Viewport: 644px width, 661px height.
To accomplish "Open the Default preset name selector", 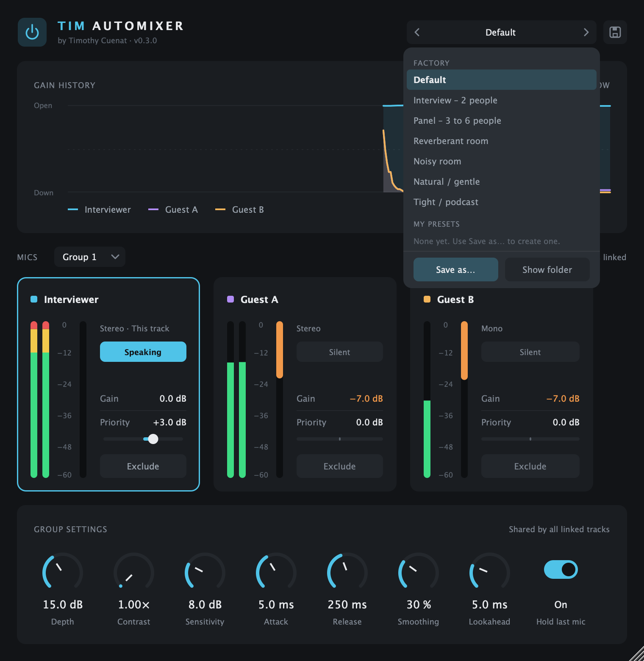I will 501,32.
